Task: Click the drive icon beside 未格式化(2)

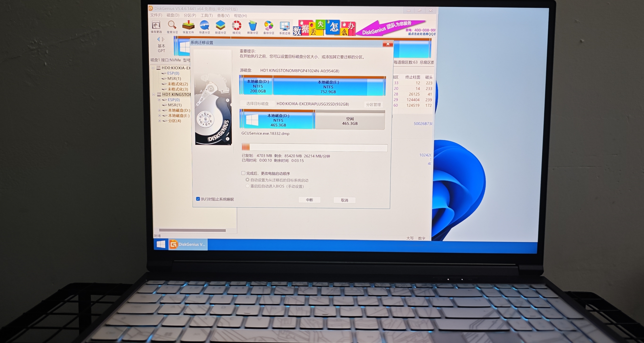Action: tap(164, 84)
